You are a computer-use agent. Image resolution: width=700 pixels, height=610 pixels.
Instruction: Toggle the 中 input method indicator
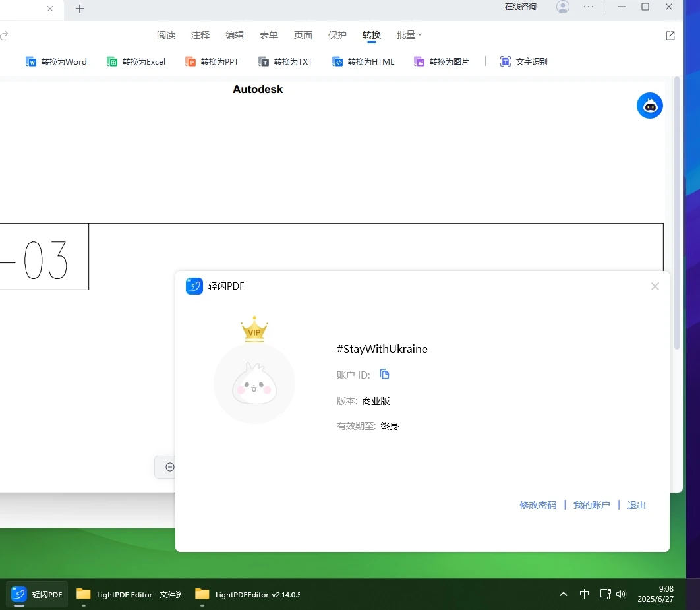pyautogui.click(x=584, y=594)
